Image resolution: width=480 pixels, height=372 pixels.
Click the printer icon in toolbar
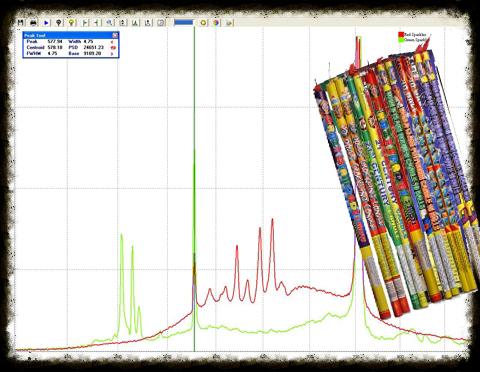point(33,22)
